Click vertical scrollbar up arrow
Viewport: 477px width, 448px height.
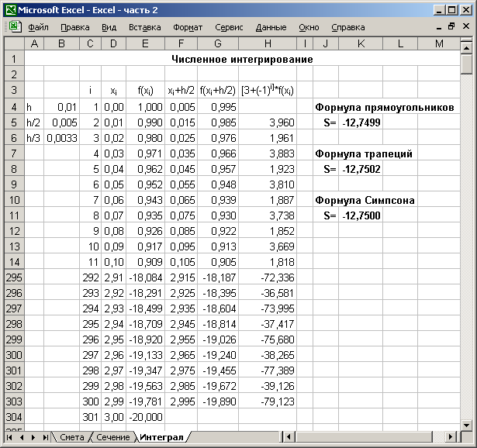466,48
